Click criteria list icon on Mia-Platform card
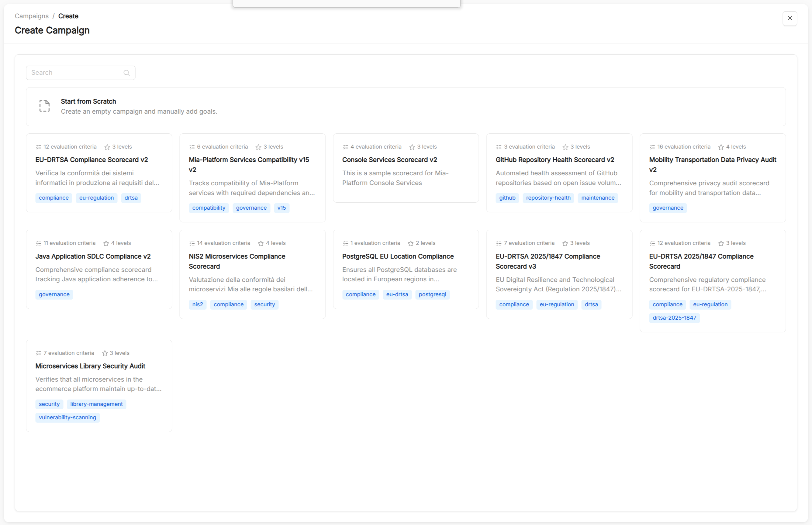 (192, 147)
